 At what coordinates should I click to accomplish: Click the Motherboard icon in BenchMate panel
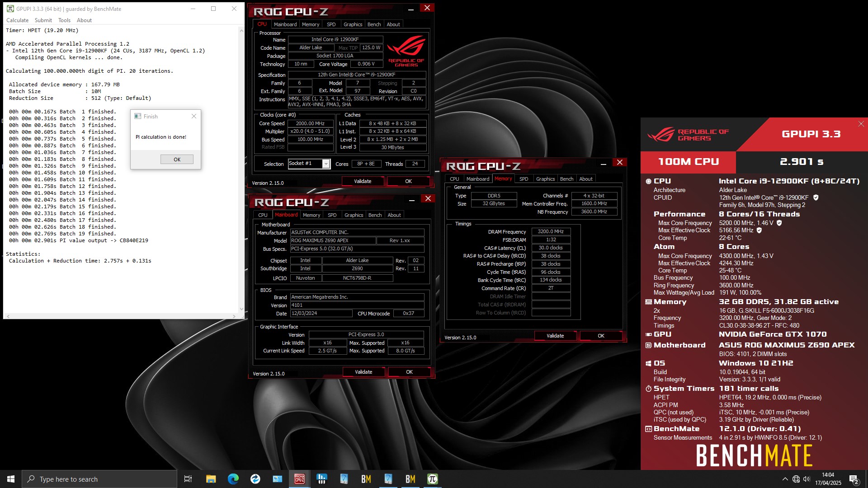(648, 345)
